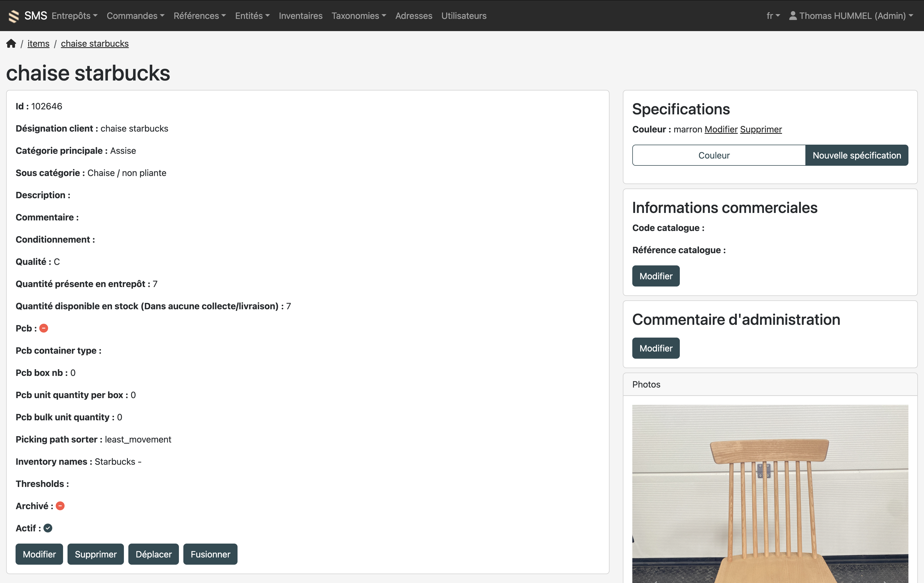Click the Couleur specification input field

[718, 155]
